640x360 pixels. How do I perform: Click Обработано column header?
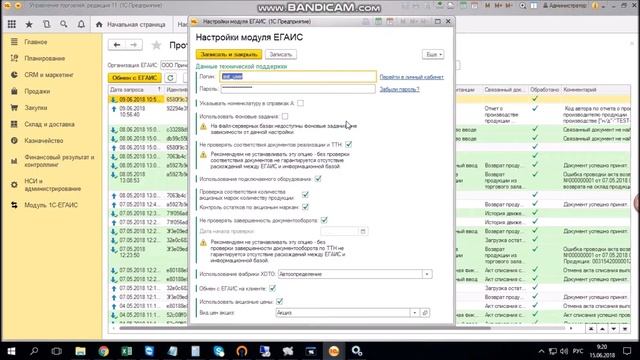tap(544, 89)
